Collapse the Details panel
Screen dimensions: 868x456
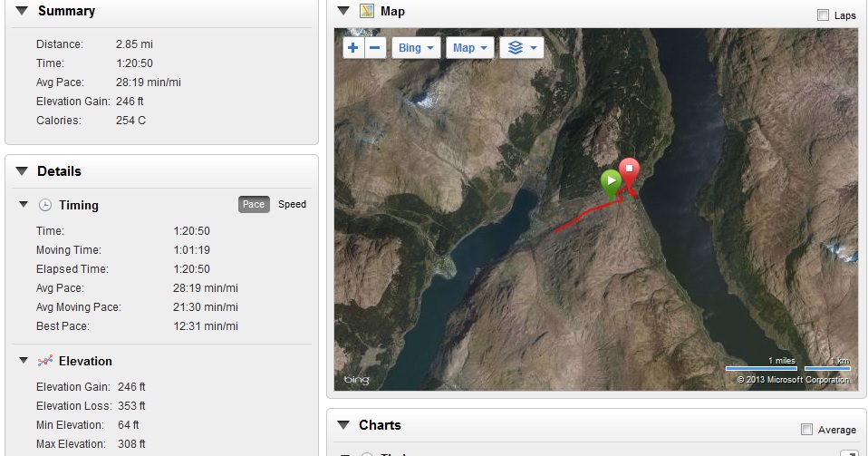pos(21,171)
